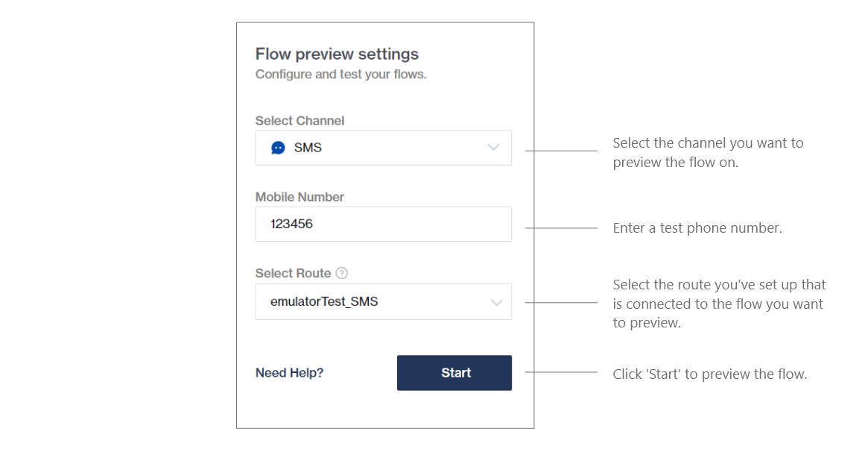Select the speech bubble icon in the channel field
Image resolution: width=868 pixels, height=449 pixels.
click(x=278, y=148)
